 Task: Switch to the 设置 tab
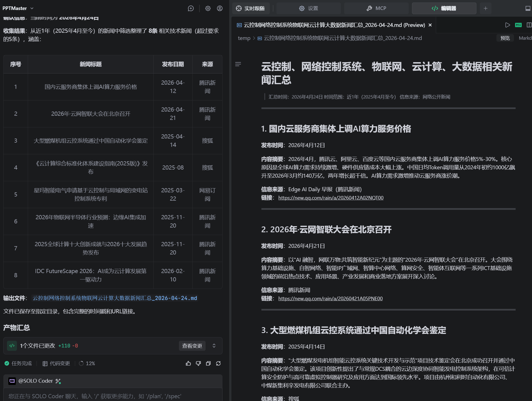[308, 8]
